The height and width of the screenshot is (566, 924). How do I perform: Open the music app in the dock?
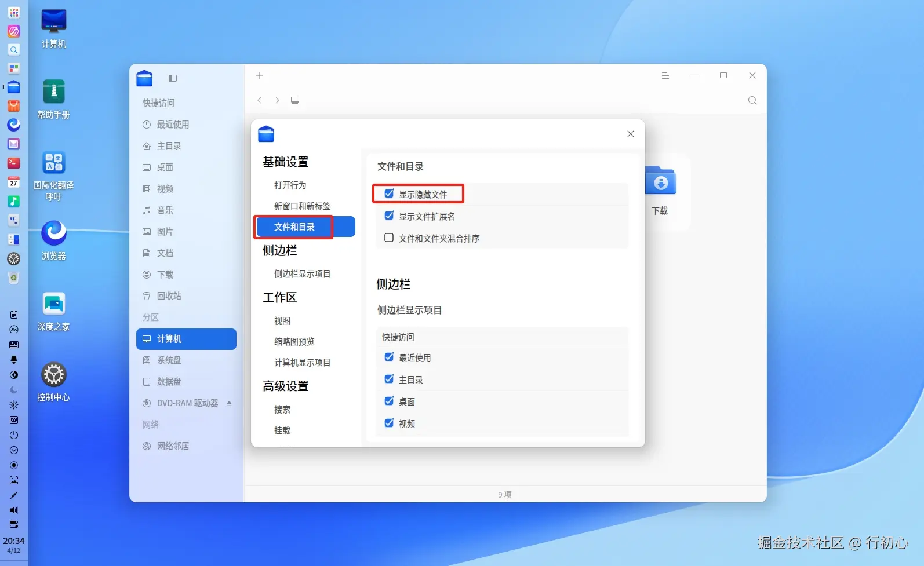(x=14, y=201)
